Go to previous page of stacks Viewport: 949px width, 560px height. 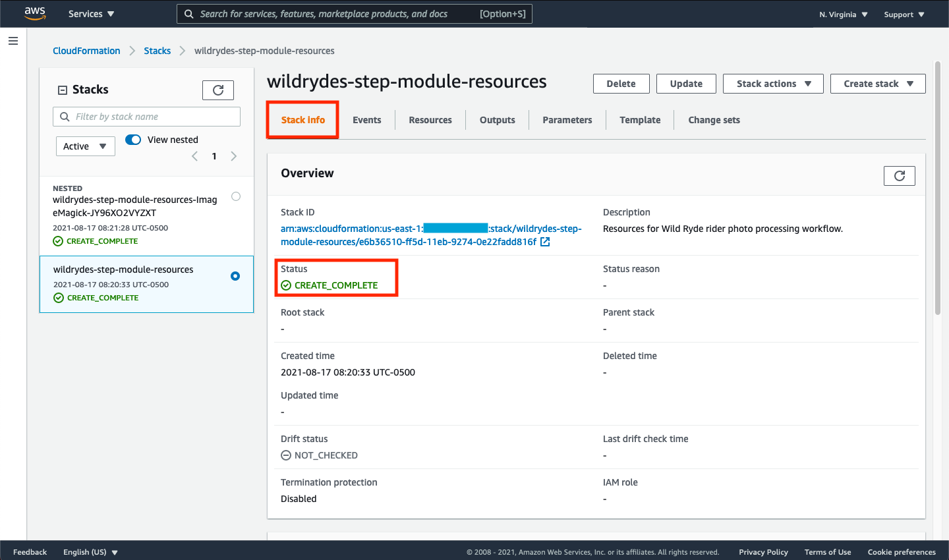pos(194,156)
